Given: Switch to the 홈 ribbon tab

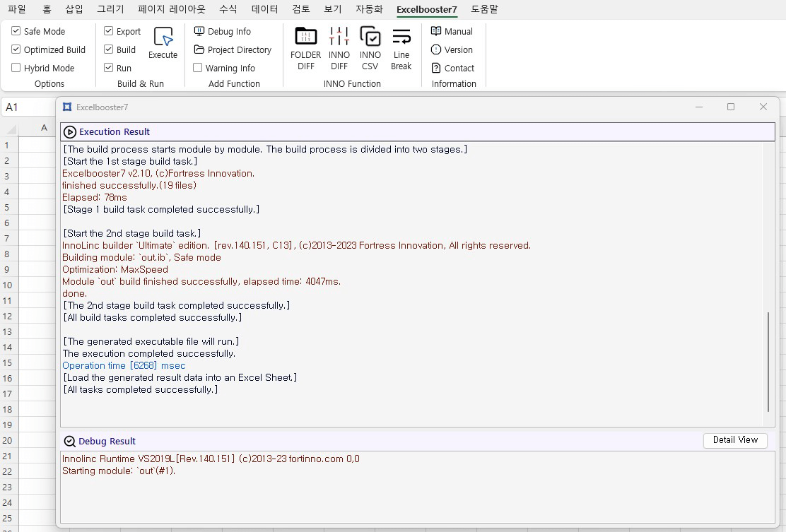Looking at the screenshot, I should pos(47,9).
